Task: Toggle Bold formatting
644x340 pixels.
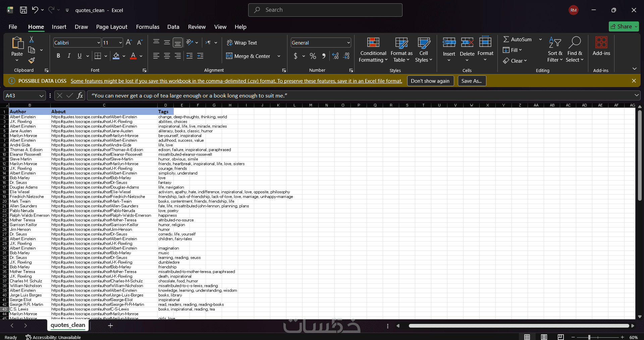Action: click(x=58, y=56)
